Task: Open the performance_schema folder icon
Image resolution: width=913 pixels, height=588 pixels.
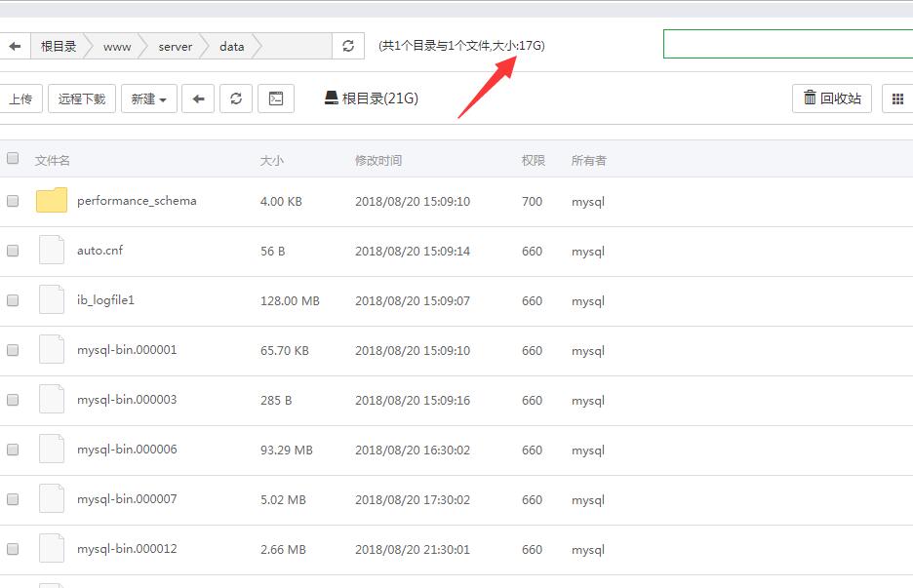Action: (x=51, y=200)
